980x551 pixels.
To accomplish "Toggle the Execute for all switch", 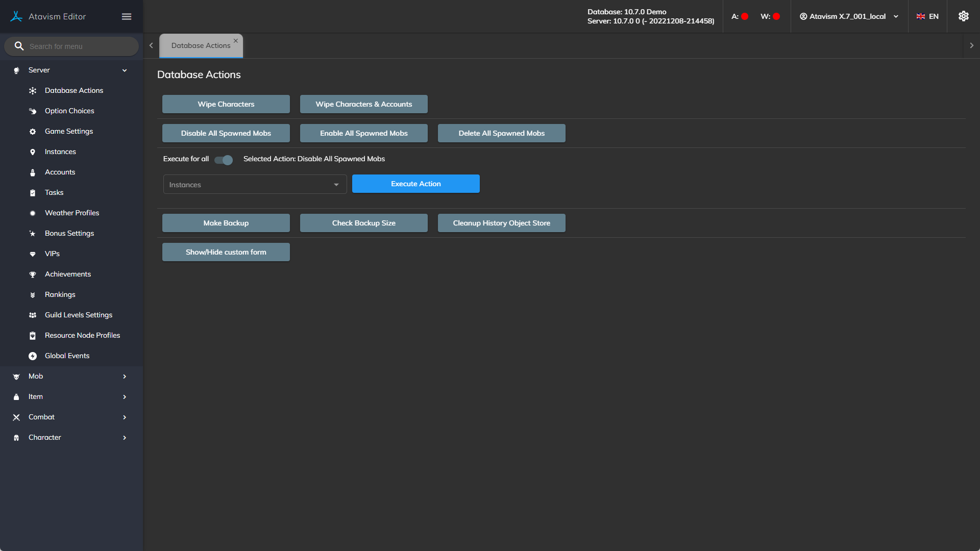I will point(224,160).
